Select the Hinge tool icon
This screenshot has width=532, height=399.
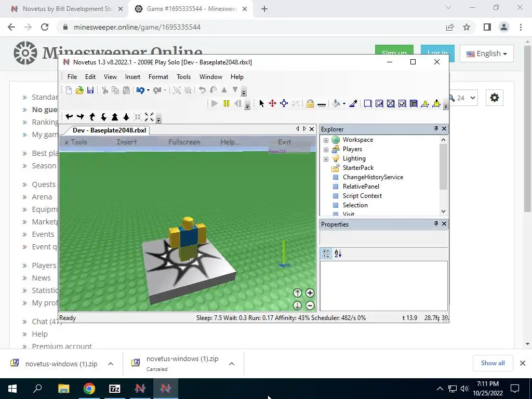point(425,103)
